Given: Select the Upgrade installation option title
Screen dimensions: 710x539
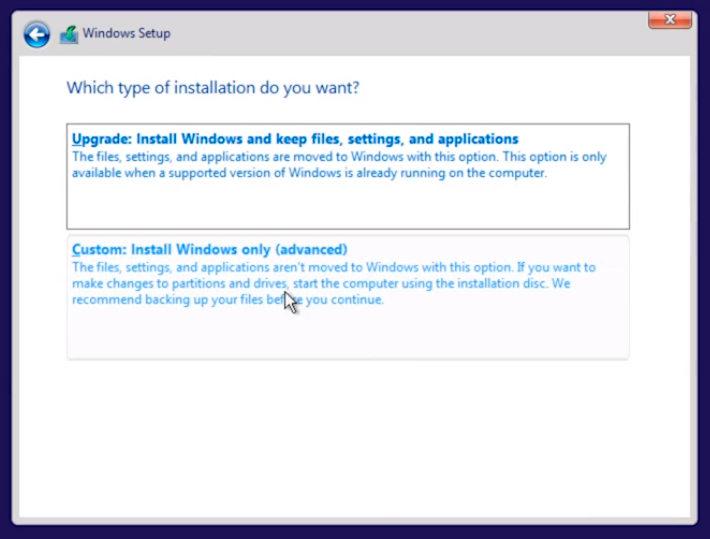Looking at the screenshot, I should 295,139.
